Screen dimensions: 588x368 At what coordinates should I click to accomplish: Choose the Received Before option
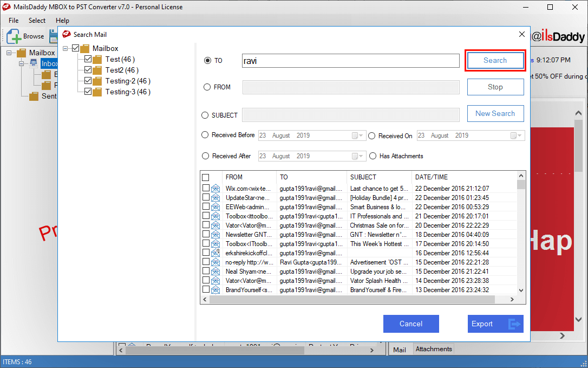click(x=205, y=135)
